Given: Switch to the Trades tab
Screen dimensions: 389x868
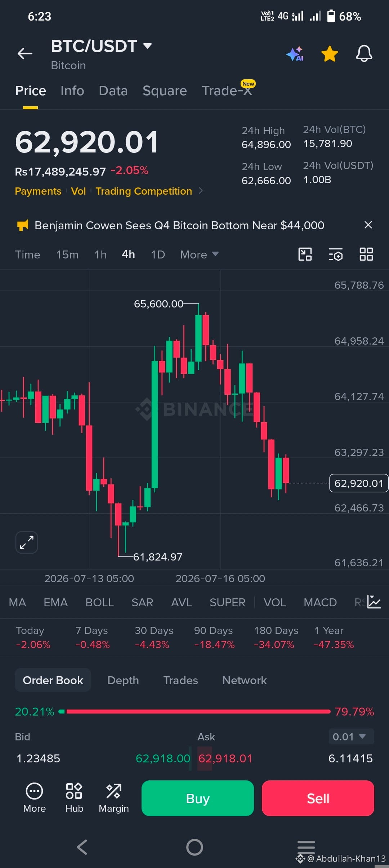Looking at the screenshot, I should click(180, 680).
